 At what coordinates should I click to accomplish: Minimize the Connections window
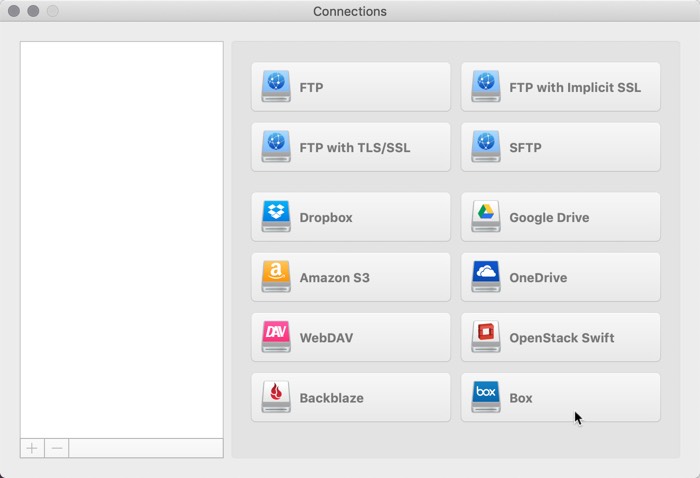tap(33, 11)
